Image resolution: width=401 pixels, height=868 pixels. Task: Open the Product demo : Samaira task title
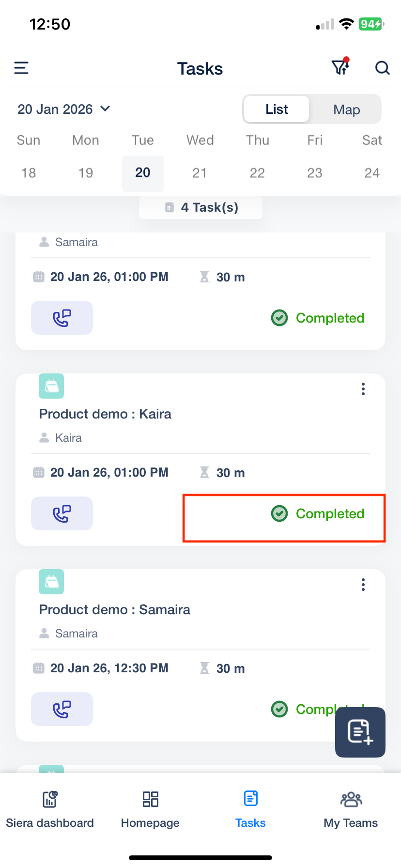tap(115, 609)
